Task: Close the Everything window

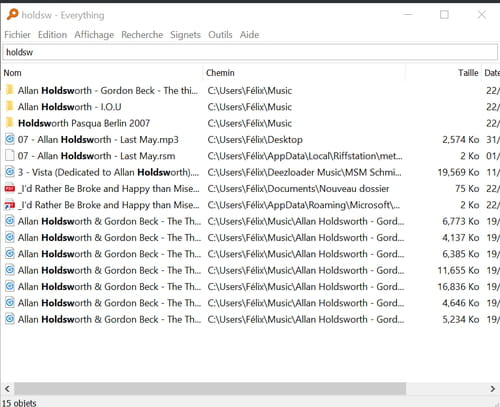Action: pos(482,15)
